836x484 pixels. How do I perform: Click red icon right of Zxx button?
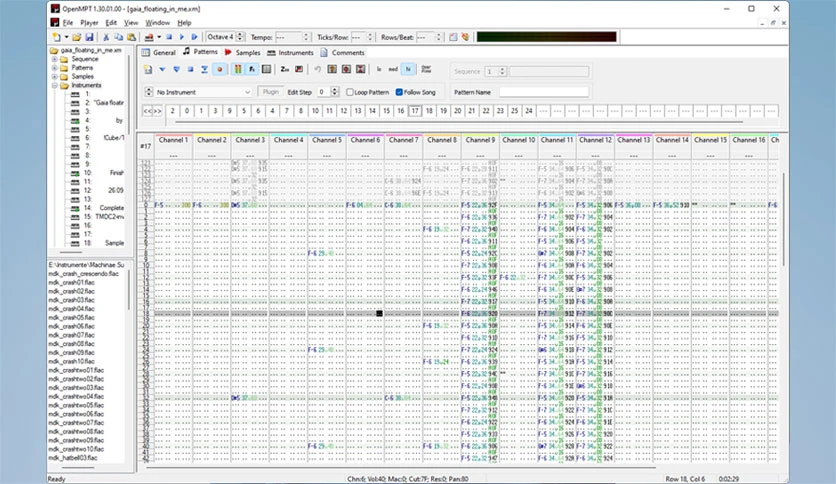299,69
